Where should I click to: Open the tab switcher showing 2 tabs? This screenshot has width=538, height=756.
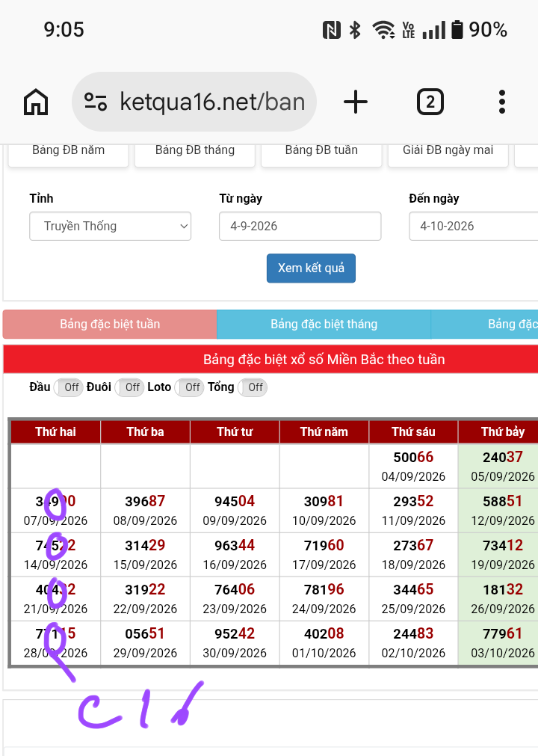(x=430, y=102)
